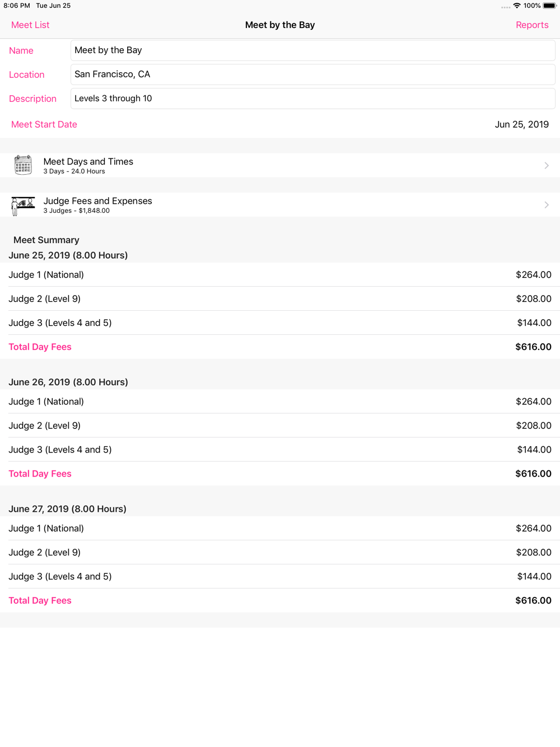Change Meet Start Date Jun 25, 2019

tap(521, 124)
